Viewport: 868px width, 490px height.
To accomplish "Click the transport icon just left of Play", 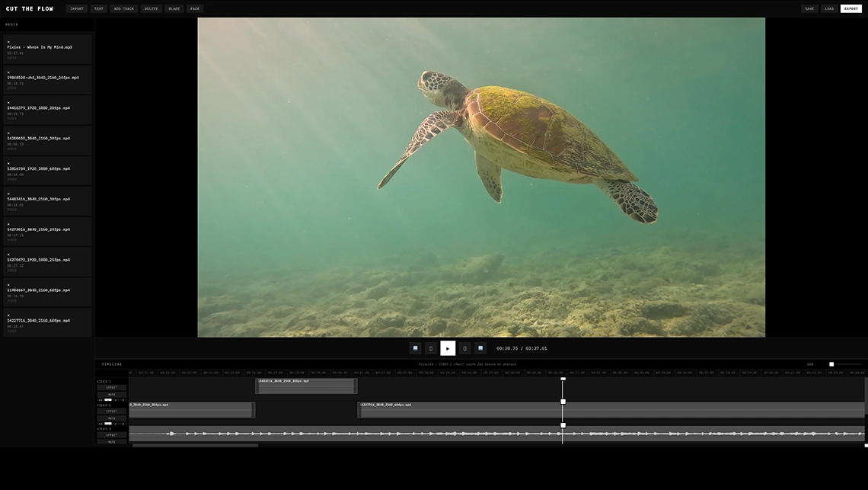I will pos(431,348).
